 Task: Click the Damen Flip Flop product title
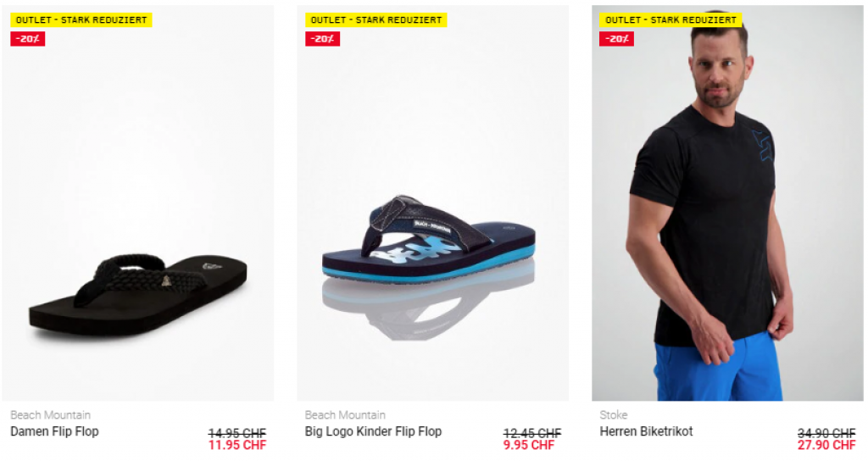(54, 431)
